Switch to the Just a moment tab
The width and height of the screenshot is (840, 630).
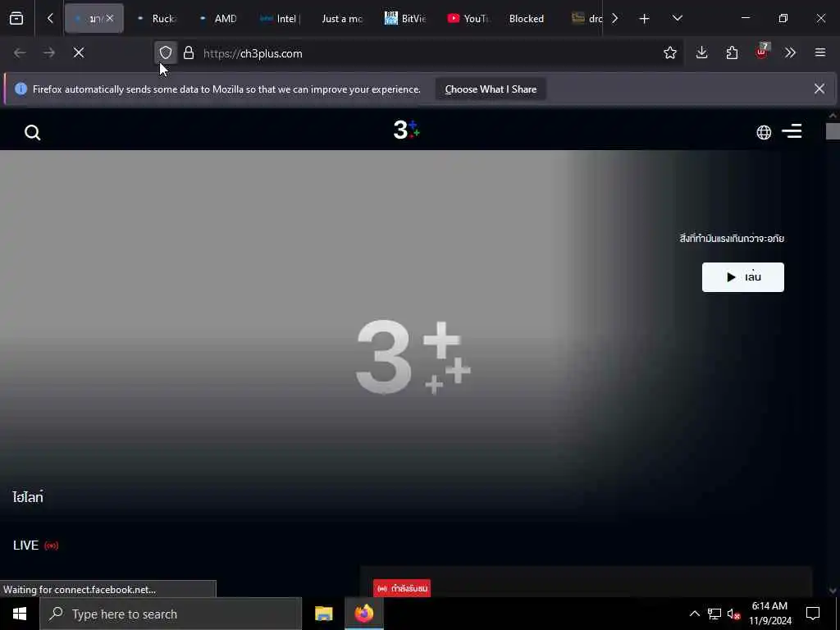[x=343, y=19]
